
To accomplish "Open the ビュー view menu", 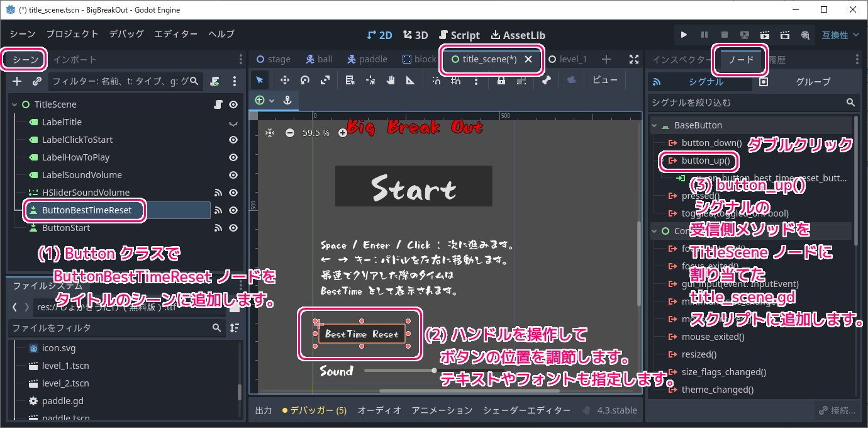I will [x=605, y=80].
